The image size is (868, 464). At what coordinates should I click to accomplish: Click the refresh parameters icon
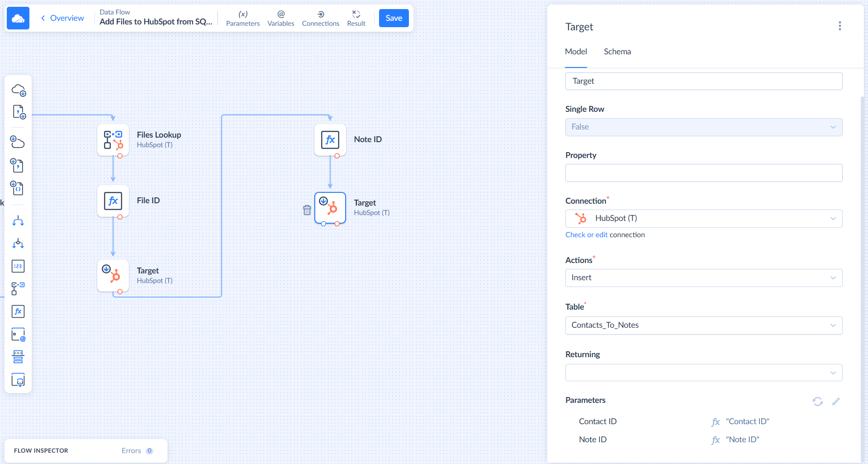click(817, 402)
